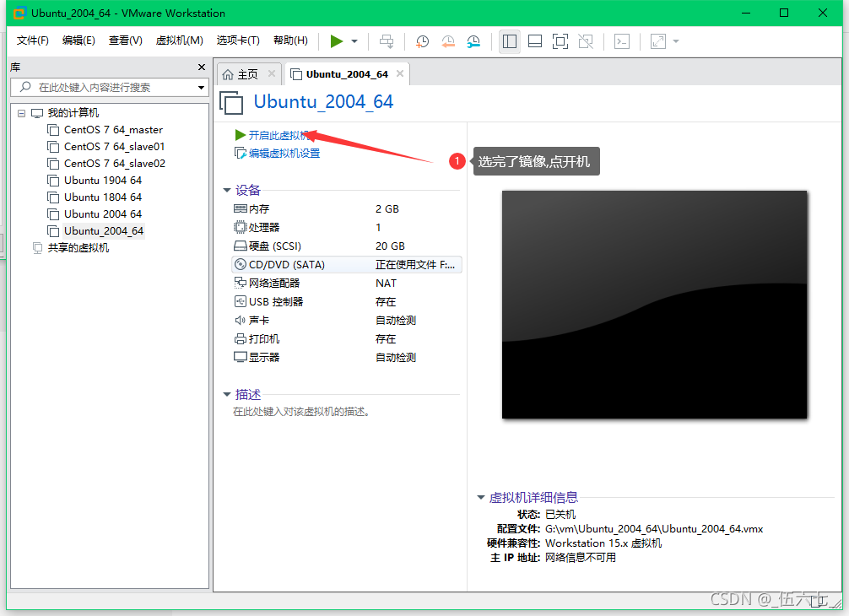Select 共享的虚拟机 in the library
Image resolution: width=849 pixels, height=616 pixels.
coord(78,248)
